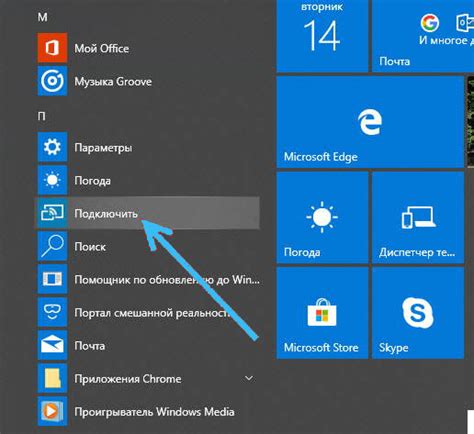The image size is (474, 434).
Task: Open Поиск magnifier icon
Action: 52,246
